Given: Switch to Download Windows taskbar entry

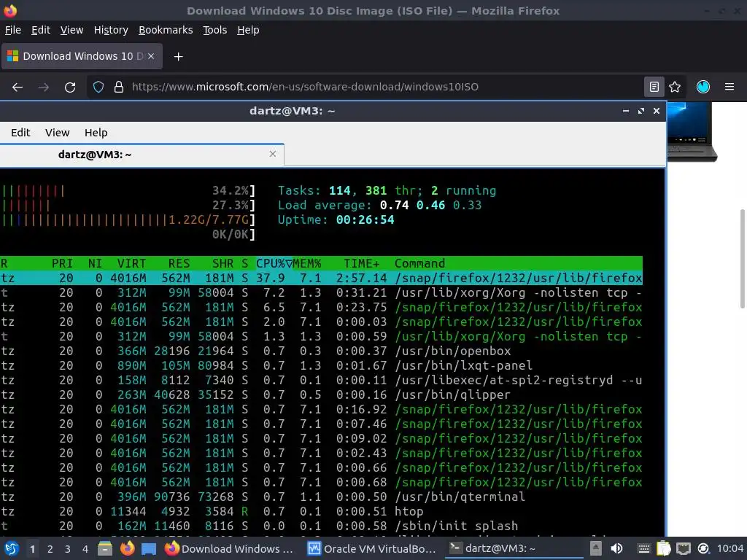Looking at the screenshot, I should (228, 548).
